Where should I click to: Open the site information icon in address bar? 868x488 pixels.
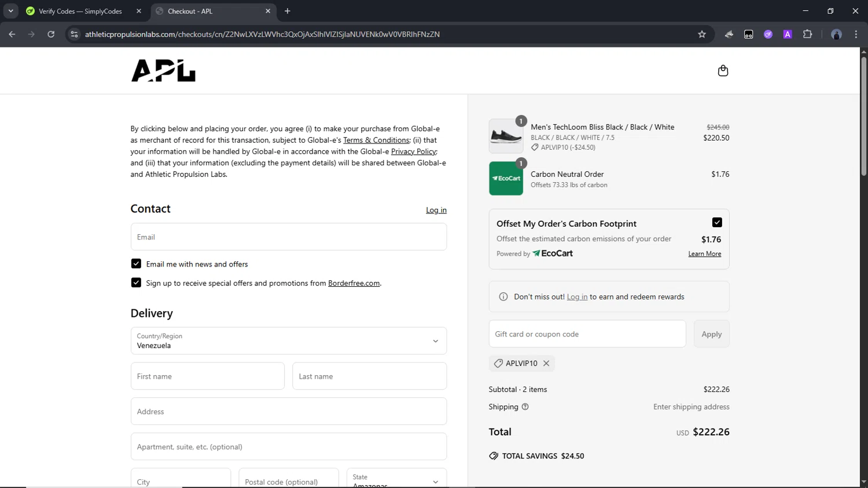click(74, 34)
